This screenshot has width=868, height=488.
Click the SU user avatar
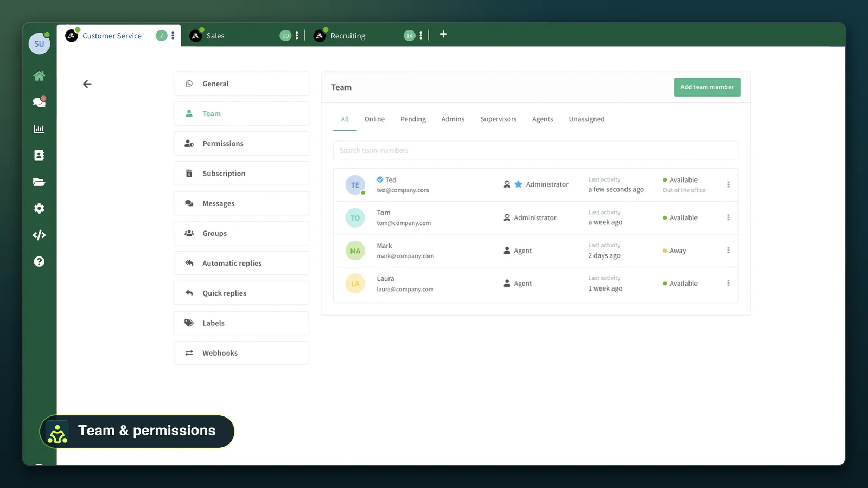click(39, 43)
